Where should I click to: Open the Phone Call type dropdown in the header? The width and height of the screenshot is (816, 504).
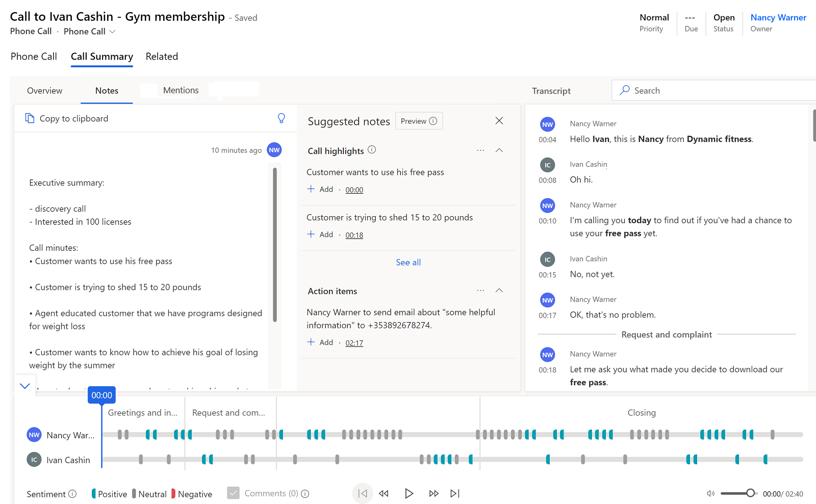(x=113, y=32)
